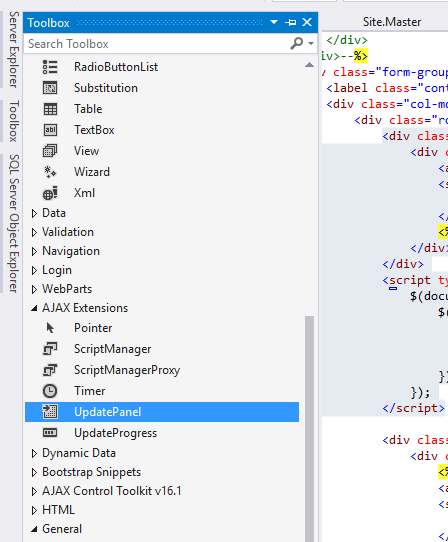Select the TextBox control icon
This screenshot has height=542, width=448.
[50, 130]
